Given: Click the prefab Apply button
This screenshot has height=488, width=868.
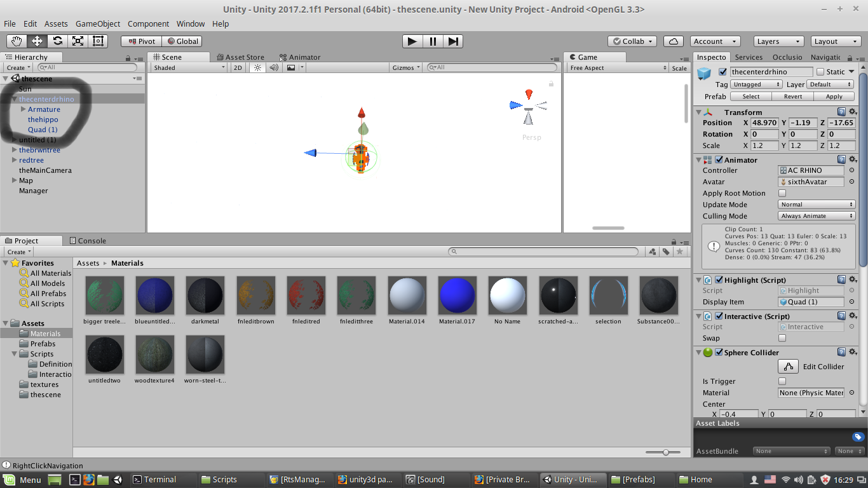Looking at the screenshot, I should tap(834, 97).
